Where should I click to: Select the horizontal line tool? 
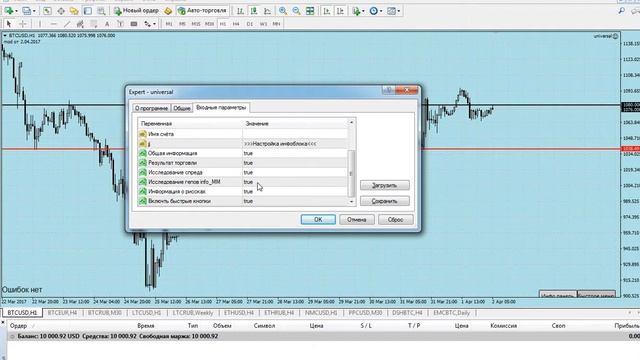[53, 24]
